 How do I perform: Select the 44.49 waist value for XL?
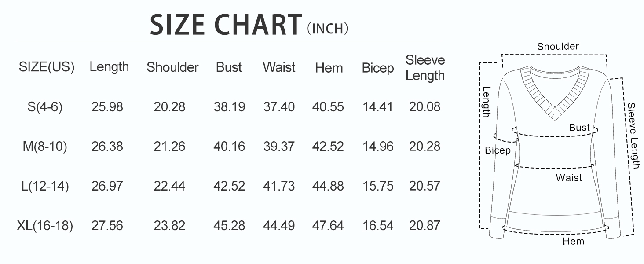(279, 226)
